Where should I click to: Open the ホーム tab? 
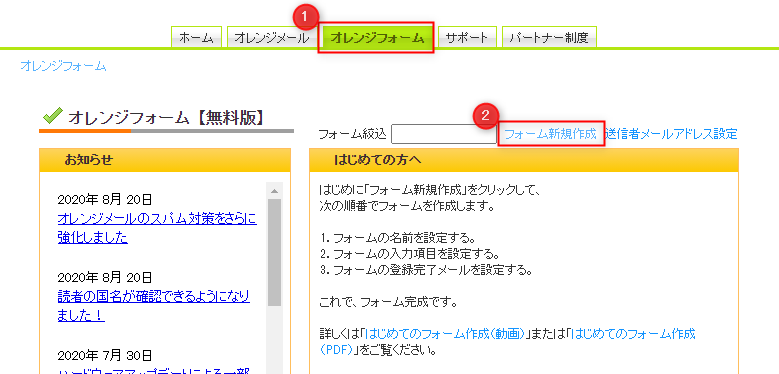[x=196, y=37]
